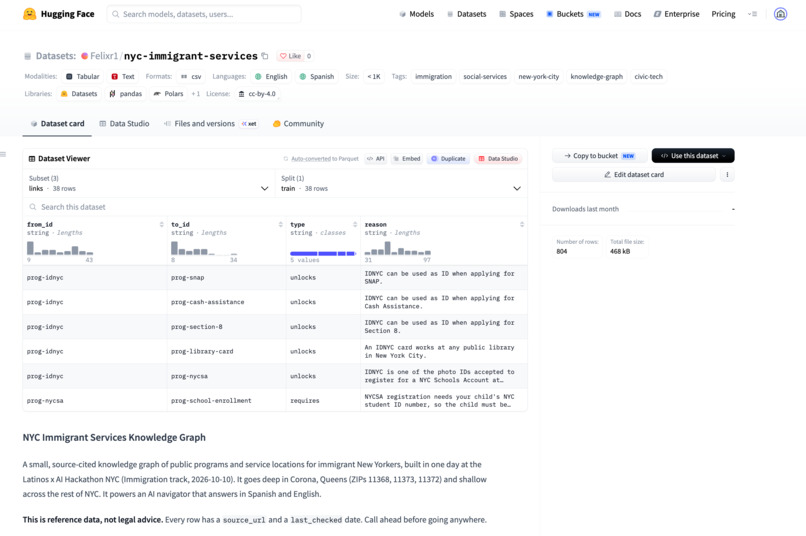Click the type classes distribution bar
The width and height of the screenshot is (806, 536).
tap(323, 253)
